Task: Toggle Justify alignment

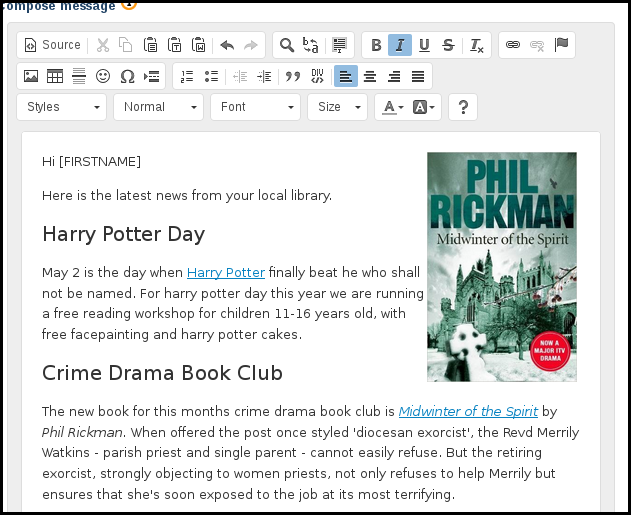Action: point(418,76)
